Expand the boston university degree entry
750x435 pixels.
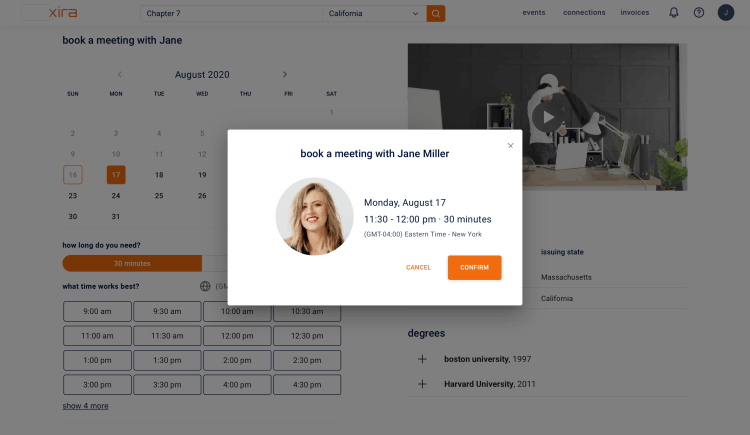tap(422, 359)
